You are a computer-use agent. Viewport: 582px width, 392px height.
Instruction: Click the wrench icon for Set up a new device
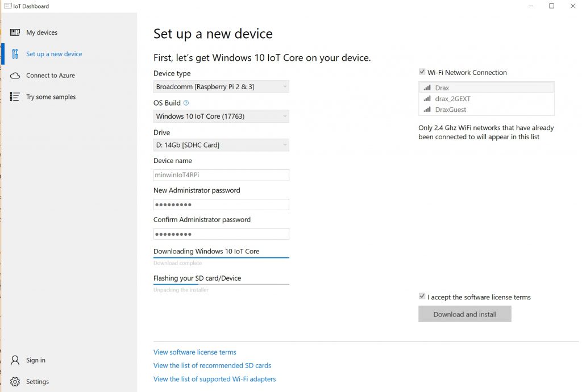(15, 54)
